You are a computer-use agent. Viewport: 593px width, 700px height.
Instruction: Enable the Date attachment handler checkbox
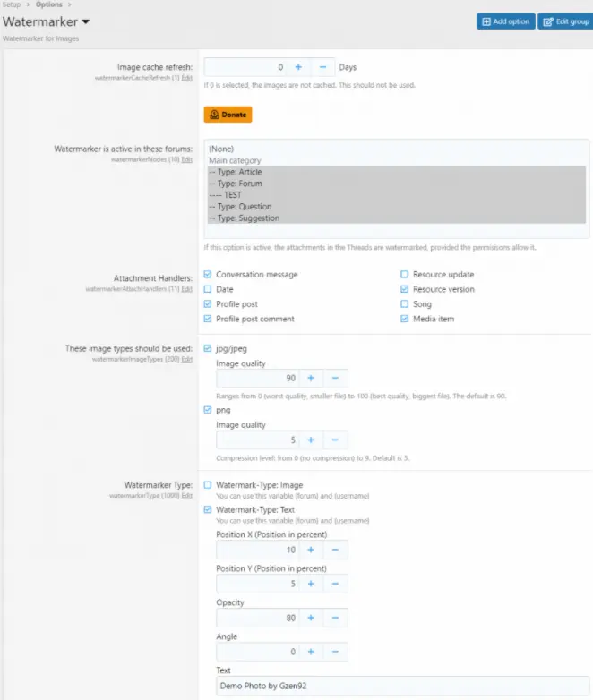(208, 289)
